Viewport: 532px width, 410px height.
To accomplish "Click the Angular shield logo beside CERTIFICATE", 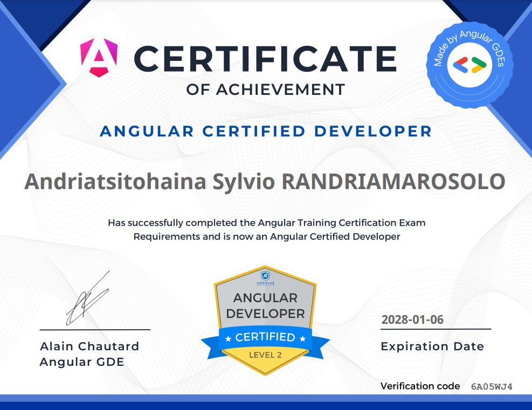I will 99,58.
